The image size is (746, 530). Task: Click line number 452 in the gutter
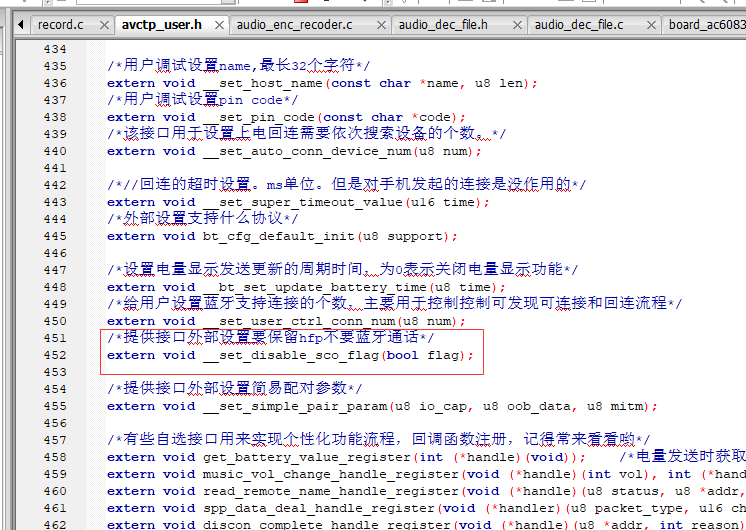55,355
